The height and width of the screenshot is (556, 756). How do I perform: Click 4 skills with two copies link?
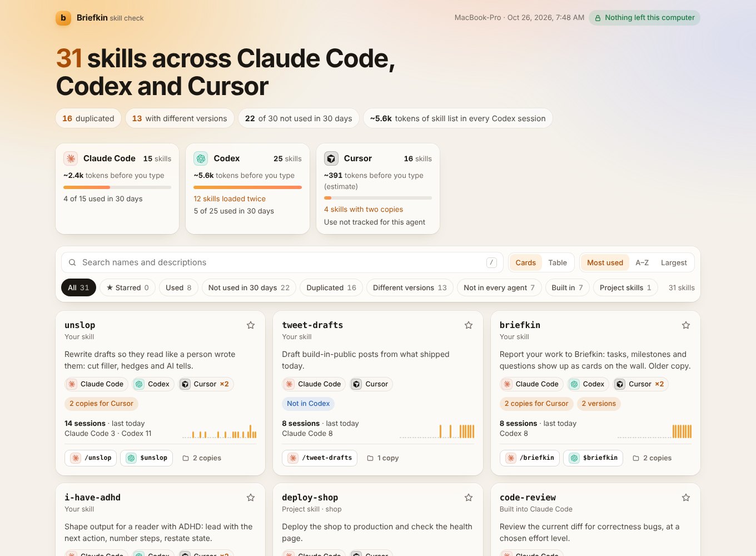pos(364,209)
